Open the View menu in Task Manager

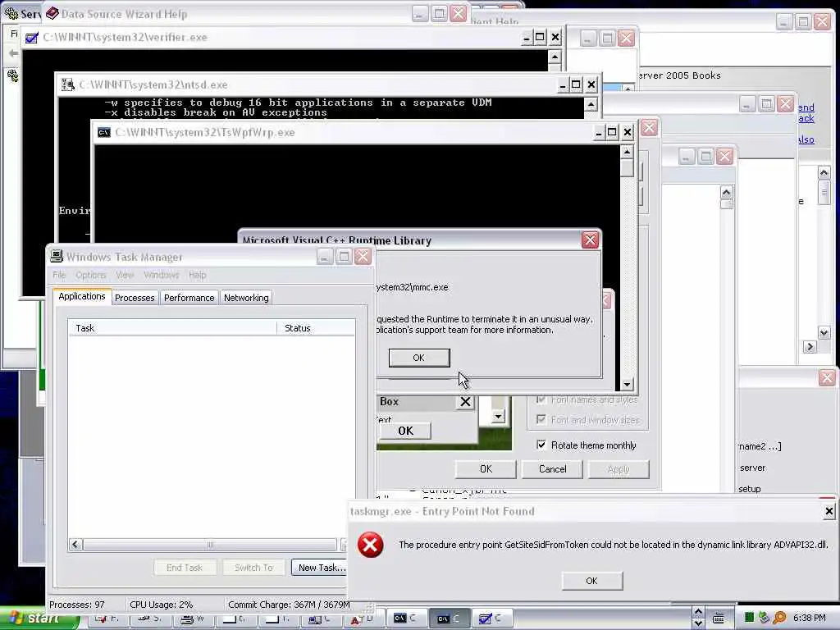click(x=125, y=275)
